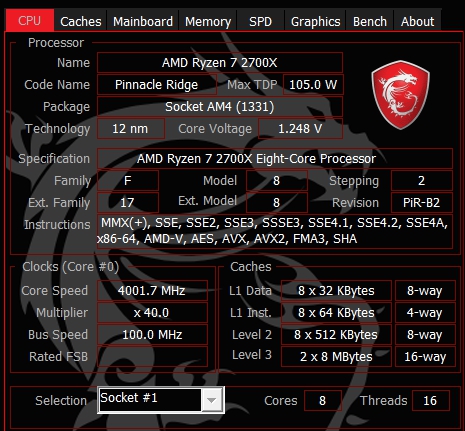Switch to the Graphics tab
Viewport: 465px width, 431px height.
point(315,21)
